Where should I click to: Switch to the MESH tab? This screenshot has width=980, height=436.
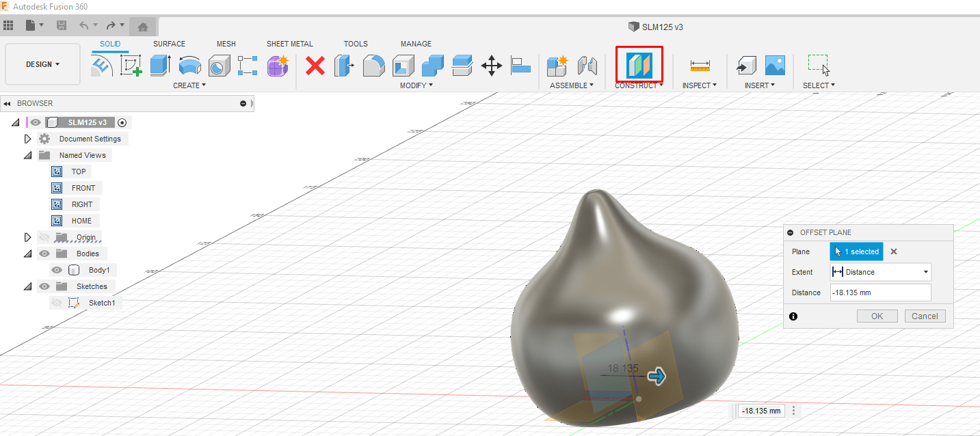[x=226, y=44]
